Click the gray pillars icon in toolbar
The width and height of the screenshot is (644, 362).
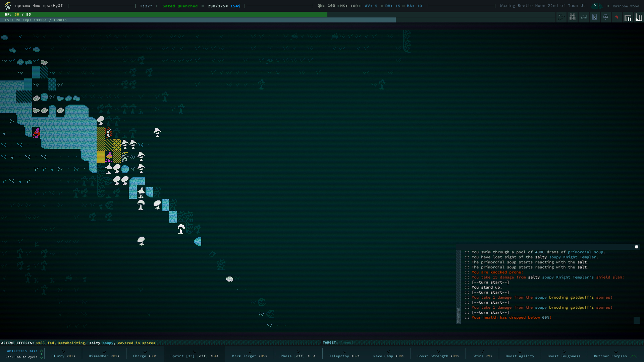click(x=628, y=17)
